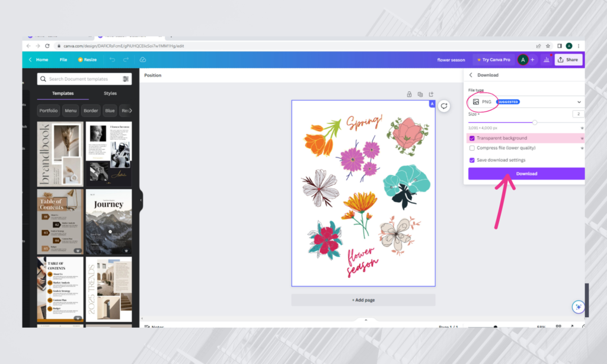607x364 pixels.
Task: Click the browser forward arrow
Action: (37, 46)
